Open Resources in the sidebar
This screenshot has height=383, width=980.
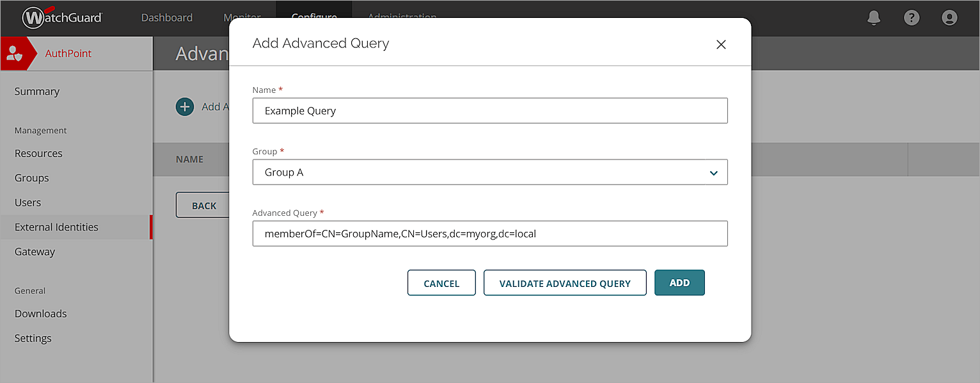click(38, 154)
